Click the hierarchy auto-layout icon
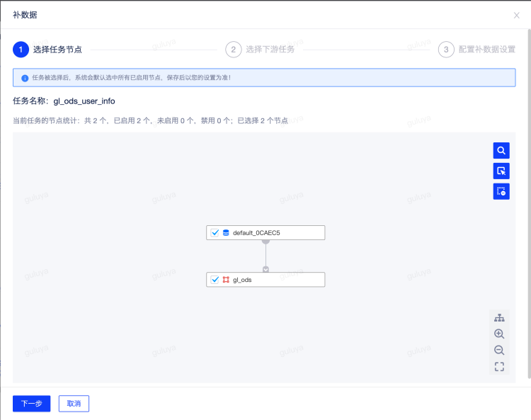Screen dimensions: 531x420 [x=499, y=317]
